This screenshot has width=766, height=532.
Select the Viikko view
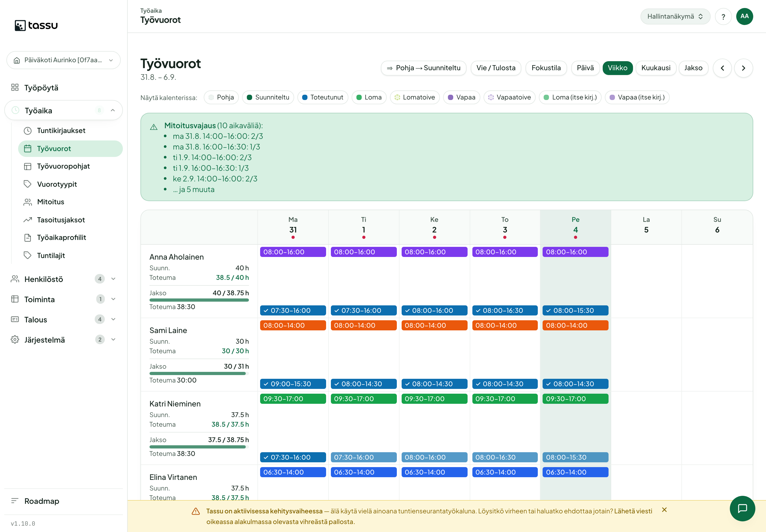[617, 68]
